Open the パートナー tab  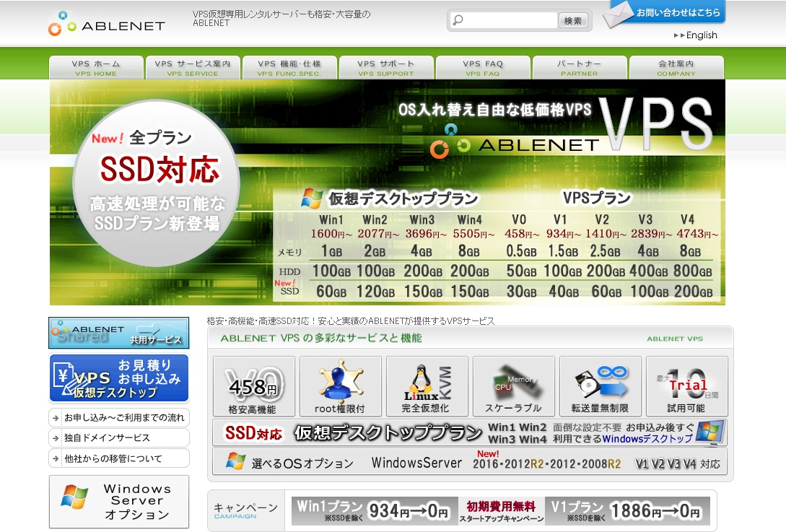point(580,68)
